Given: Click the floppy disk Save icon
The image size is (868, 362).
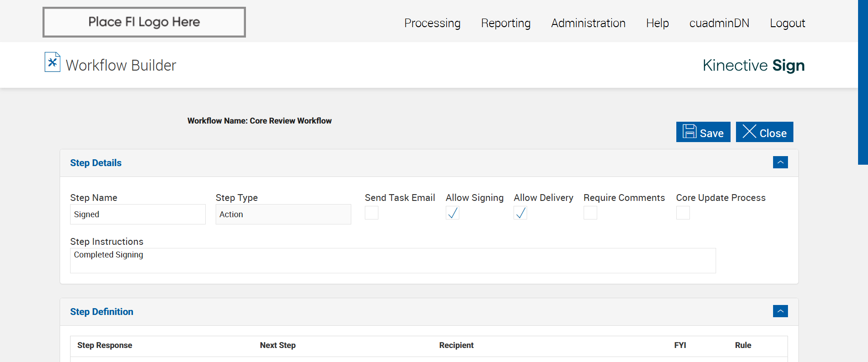Looking at the screenshot, I should tap(689, 132).
